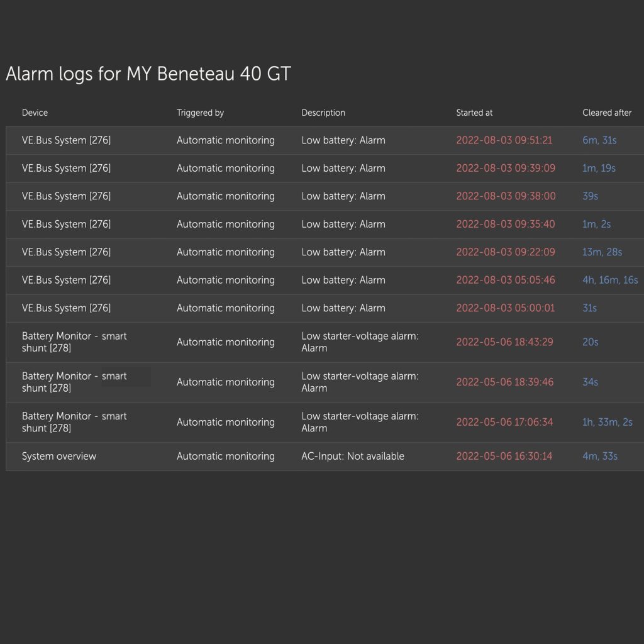644x644 pixels.
Task: Select the start time 2022-08-03 05:00:01
Action: 506,308
